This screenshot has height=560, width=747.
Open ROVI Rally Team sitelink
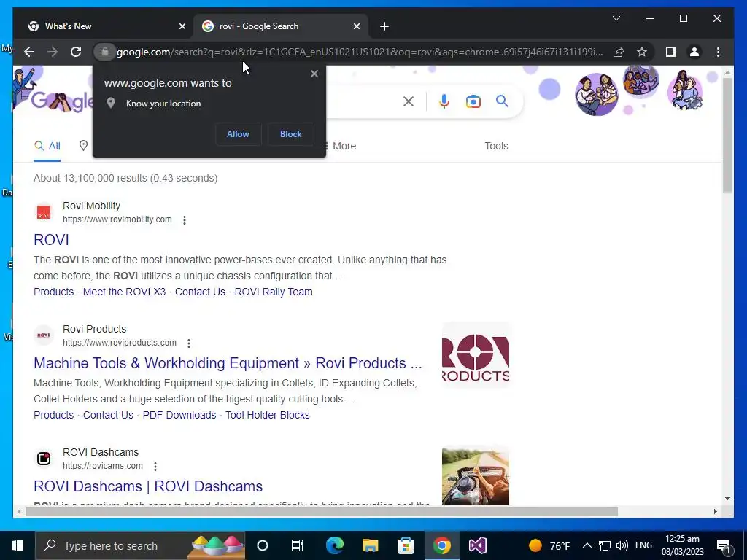tap(274, 292)
